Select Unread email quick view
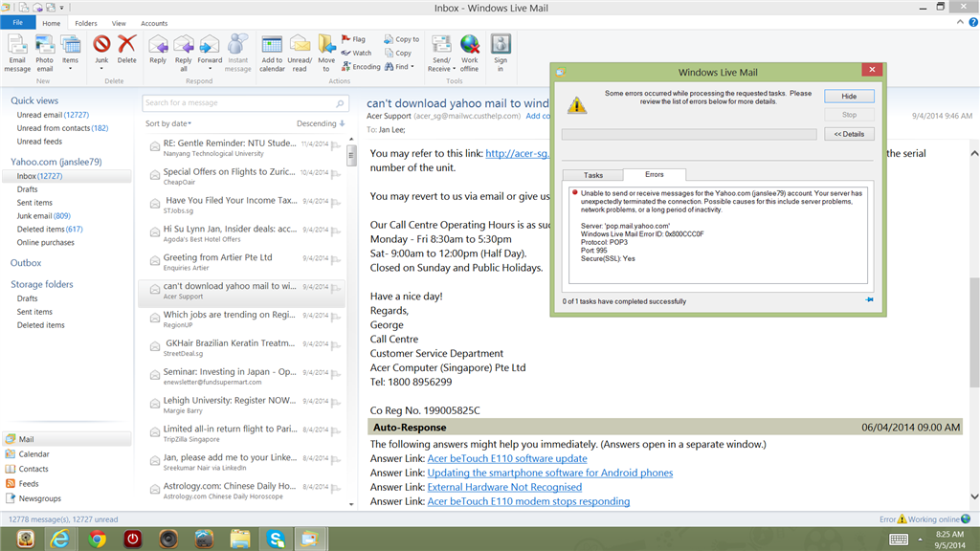This screenshot has width=980, height=551. click(53, 115)
